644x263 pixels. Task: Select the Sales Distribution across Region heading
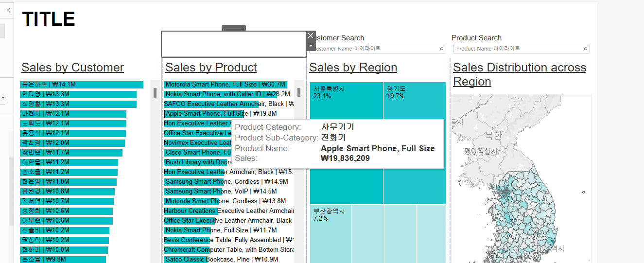click(520, 74)
